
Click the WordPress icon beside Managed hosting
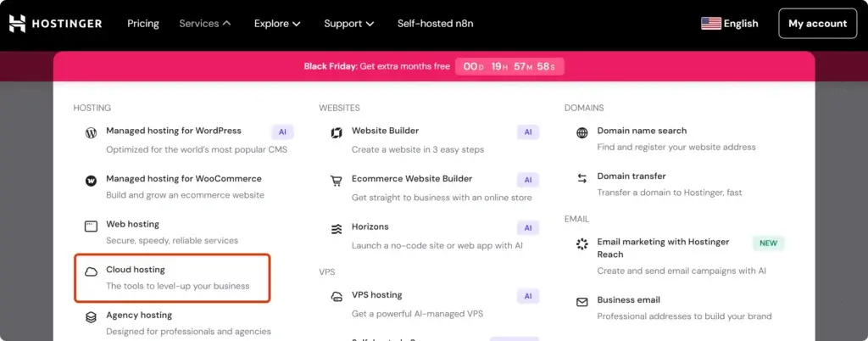pos(91,133)
